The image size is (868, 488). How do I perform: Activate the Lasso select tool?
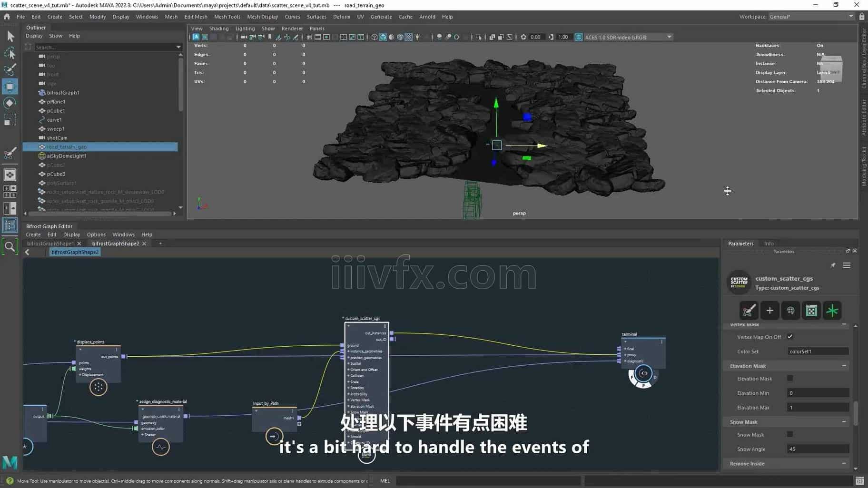pyautogui.click(x=10, y=53)
